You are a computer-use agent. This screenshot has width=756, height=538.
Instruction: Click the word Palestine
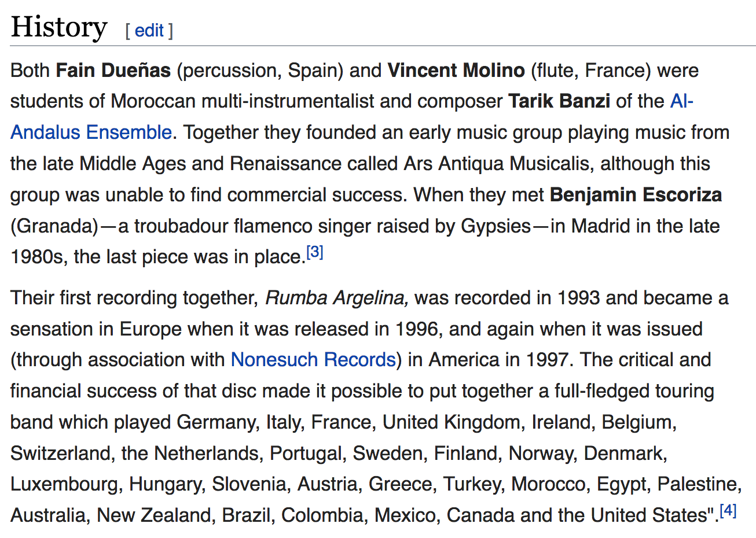(x=698, y=484)
